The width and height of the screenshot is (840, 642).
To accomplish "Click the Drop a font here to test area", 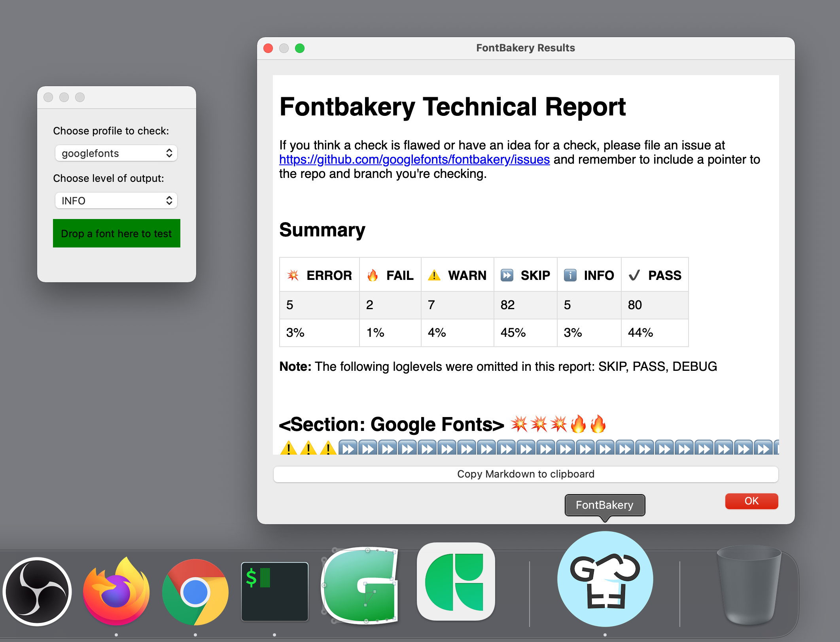I will tap(116, 233).
